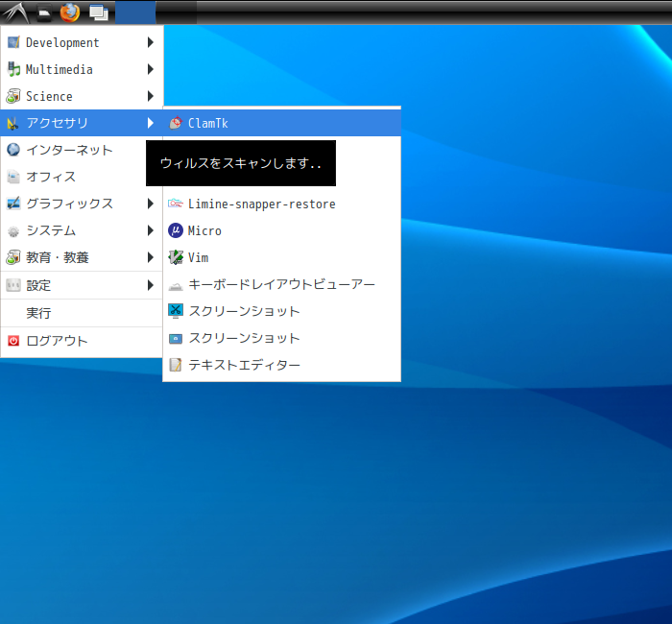Click the show desktop windows icon
The width and height of the screenshot is (672, 624).
[99, 12]
